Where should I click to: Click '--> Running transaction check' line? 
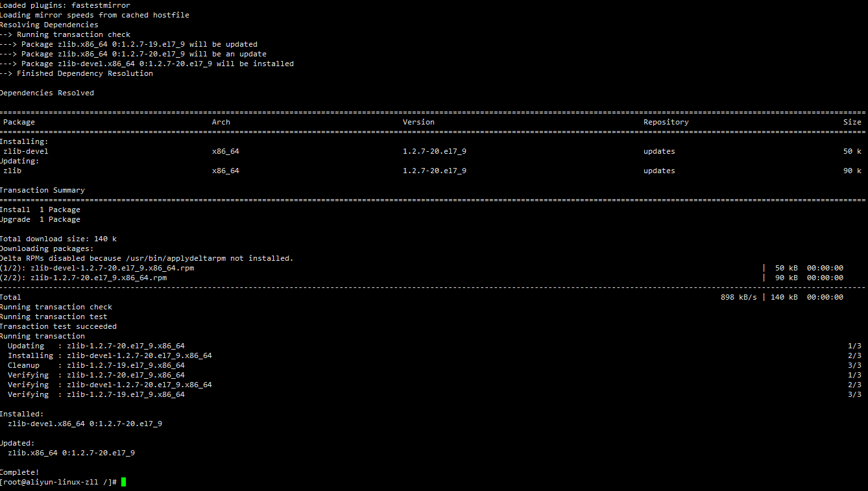pyautogui.click(x=65, y=34)
